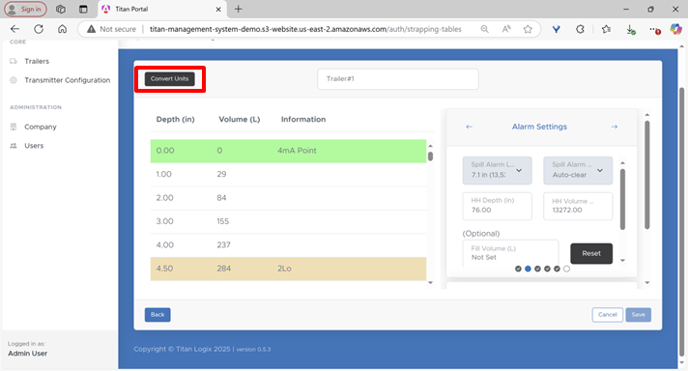Open the Spill Alarm Level dropdown
688x371 pixels.
[x=497, y=170]
